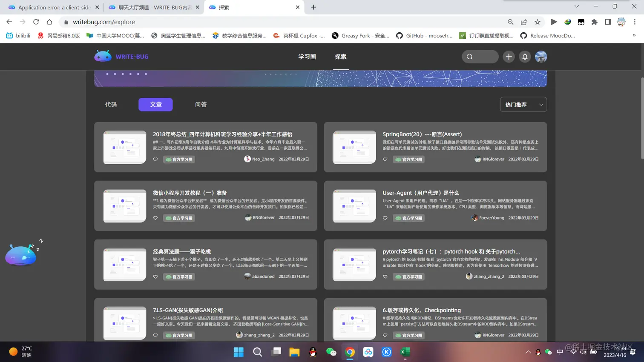The height and width of the screenshot is (362, 644).
Task: Open Chrome extensions puzzle menu
Action: [x=595, y=22]
